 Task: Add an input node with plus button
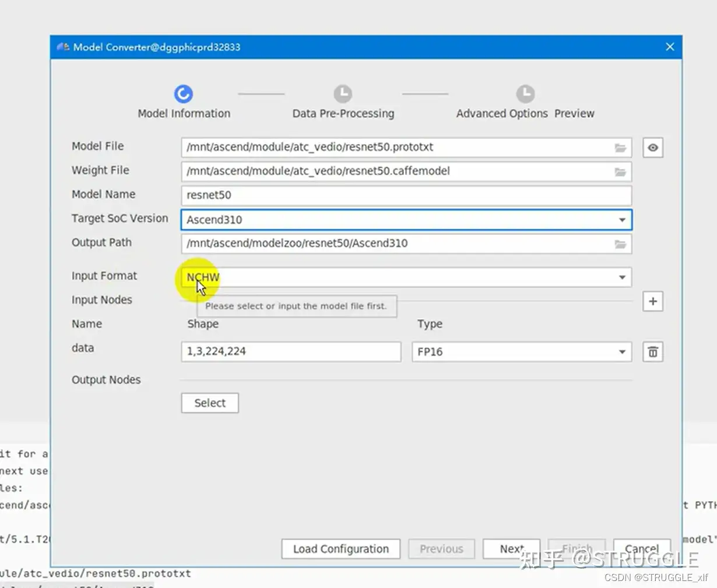coord(653,301)
